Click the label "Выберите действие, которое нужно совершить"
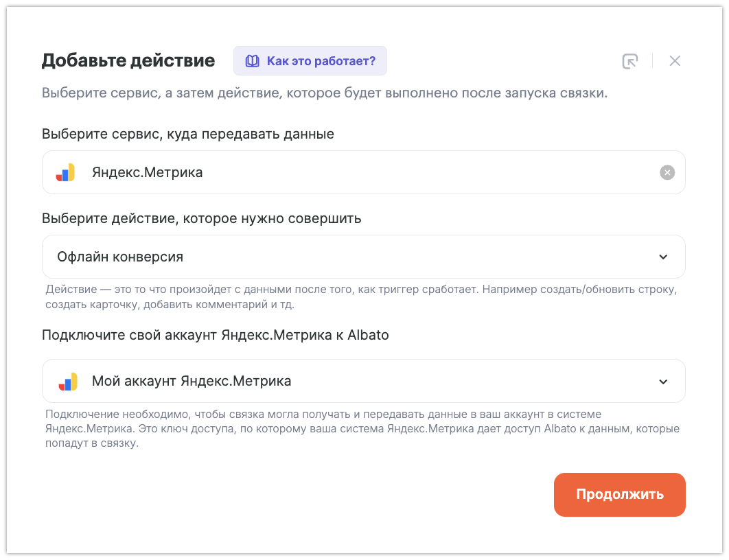729x560 pixels. [x=202, y=218]
